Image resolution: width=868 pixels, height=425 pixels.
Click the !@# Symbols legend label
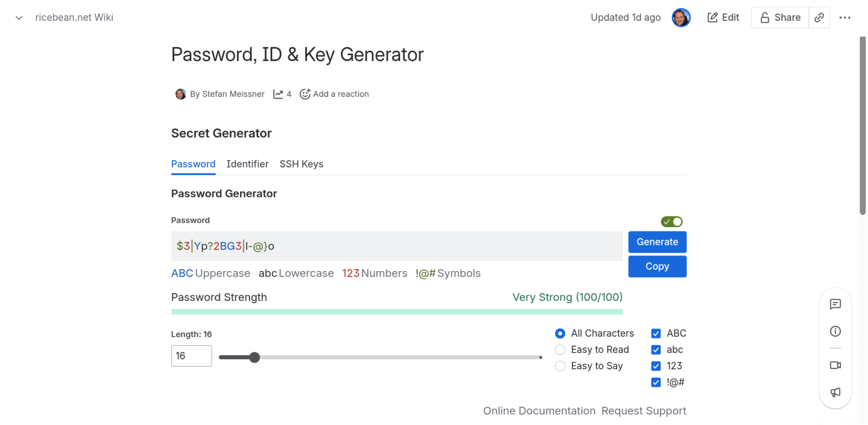(448, 273)
